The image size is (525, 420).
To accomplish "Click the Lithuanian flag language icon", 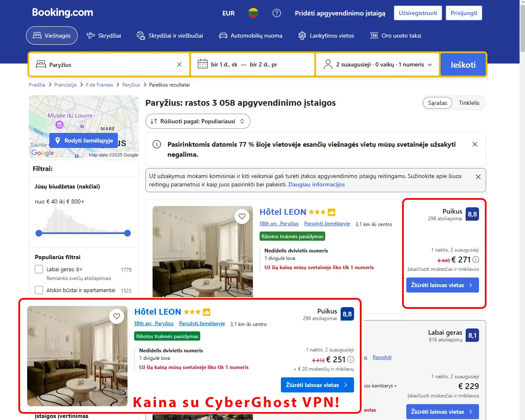I will (254, 13).
